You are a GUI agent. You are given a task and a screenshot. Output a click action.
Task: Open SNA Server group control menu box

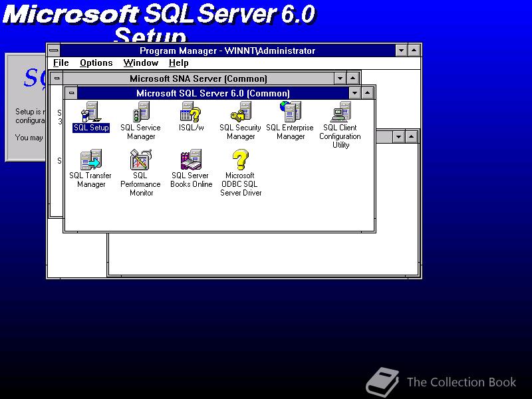click(x=57, y=78)
